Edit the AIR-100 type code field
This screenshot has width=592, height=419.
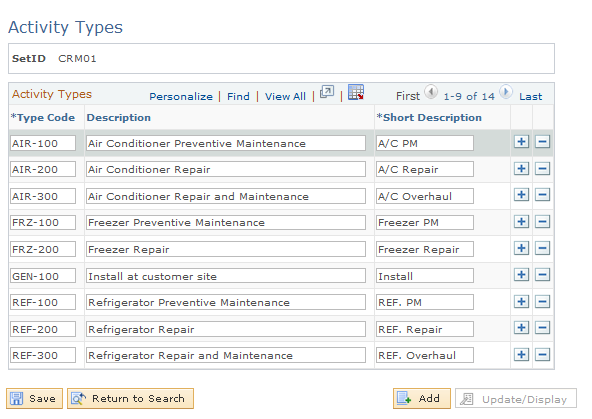tap(43, 143)
